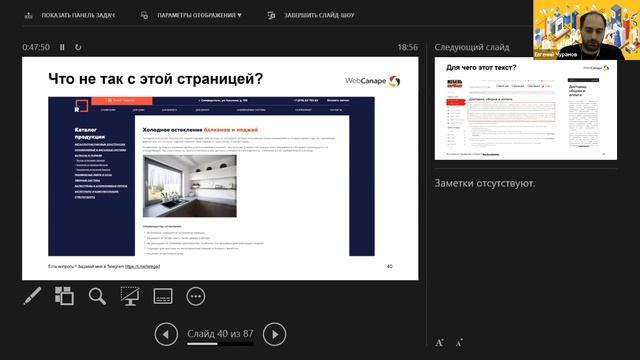
Task: Show the taskbar via Показать панель задач
Action: [x=70, y=15]
